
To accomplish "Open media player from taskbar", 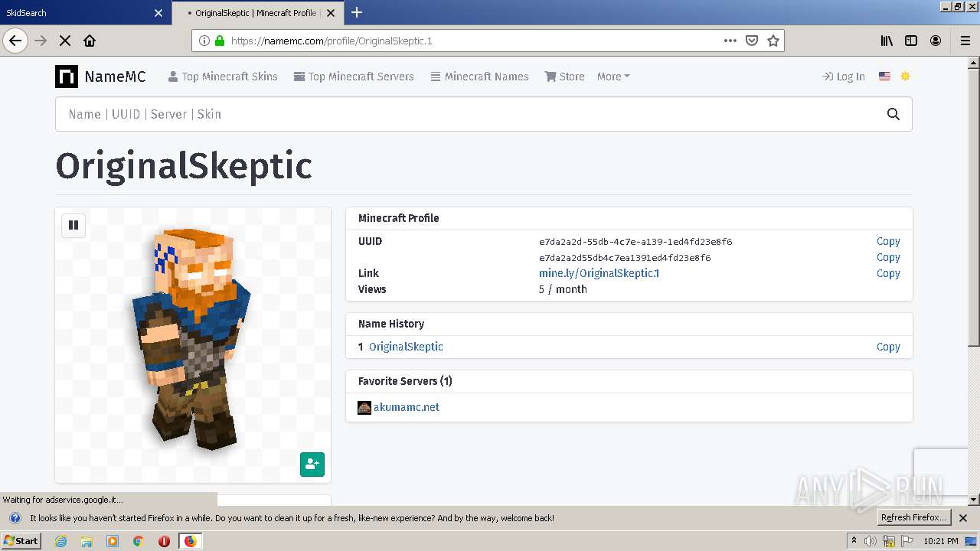I will (113, 541).
